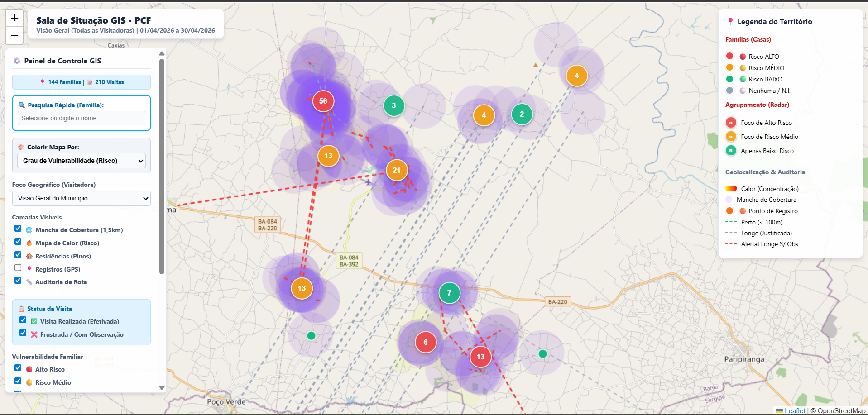Click the Pesquisa Rápida search field
Viewport: 868px width, 415px height.
click(82, 118)
